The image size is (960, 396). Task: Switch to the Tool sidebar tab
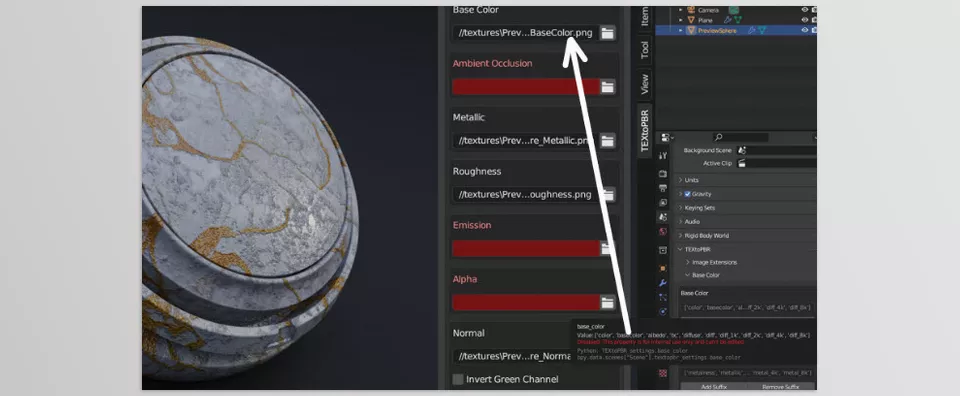click(645, 50)
